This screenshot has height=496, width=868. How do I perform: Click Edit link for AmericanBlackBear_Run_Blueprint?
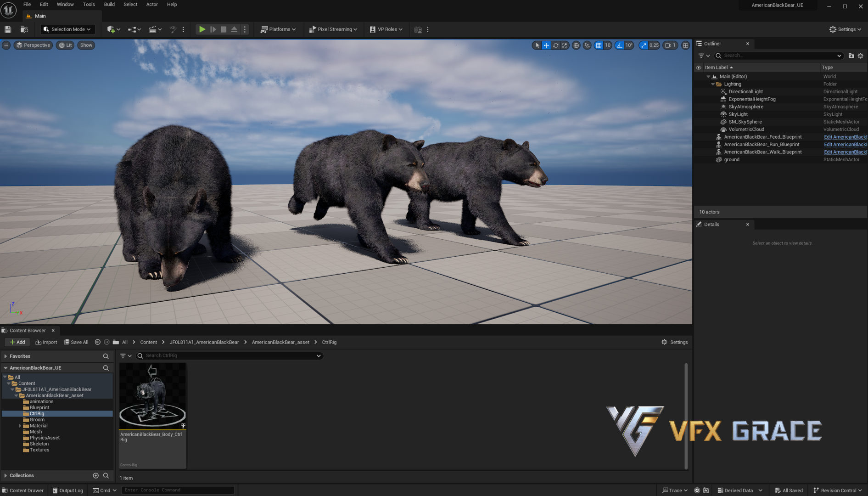coord(845,145)
